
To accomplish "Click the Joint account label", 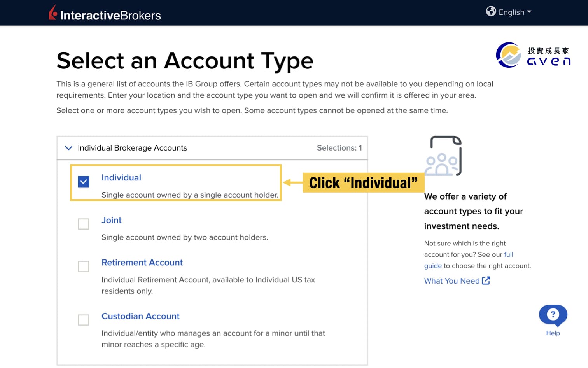I will coord(112,220).
